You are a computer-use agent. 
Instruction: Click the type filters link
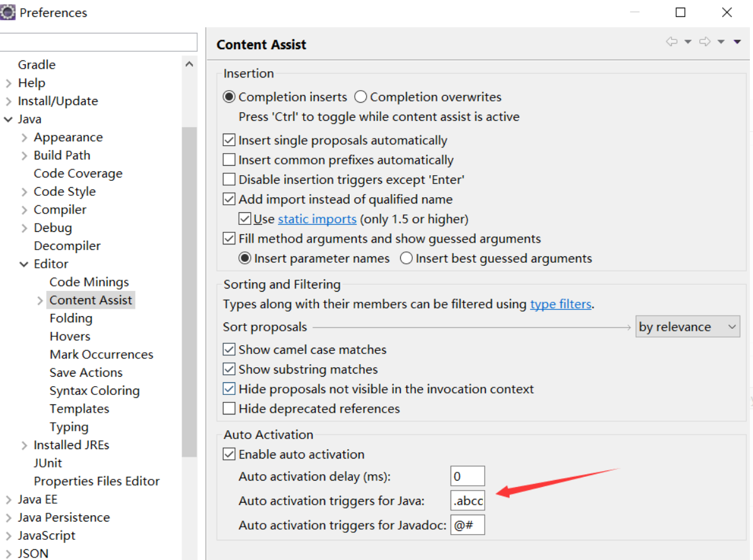point(560,304)
